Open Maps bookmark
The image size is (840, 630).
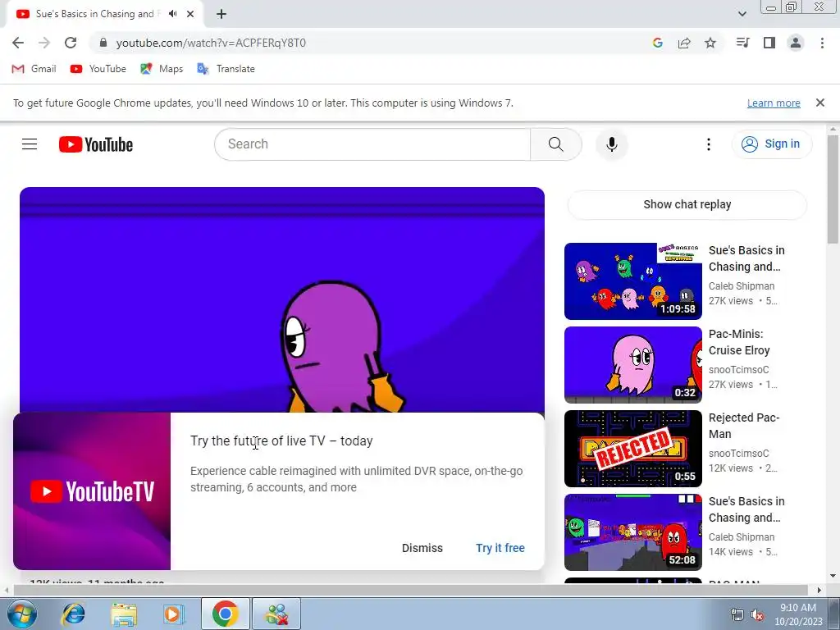pyautogui.click(x=162, y=69)
